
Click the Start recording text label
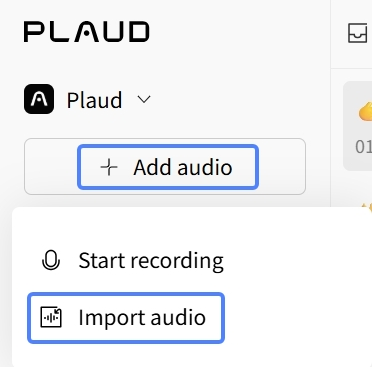pos(151,260)
